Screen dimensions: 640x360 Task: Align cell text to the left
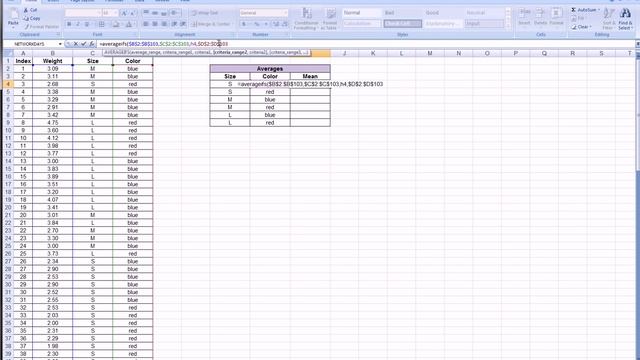pyautogui.click(x=146, y=24)
